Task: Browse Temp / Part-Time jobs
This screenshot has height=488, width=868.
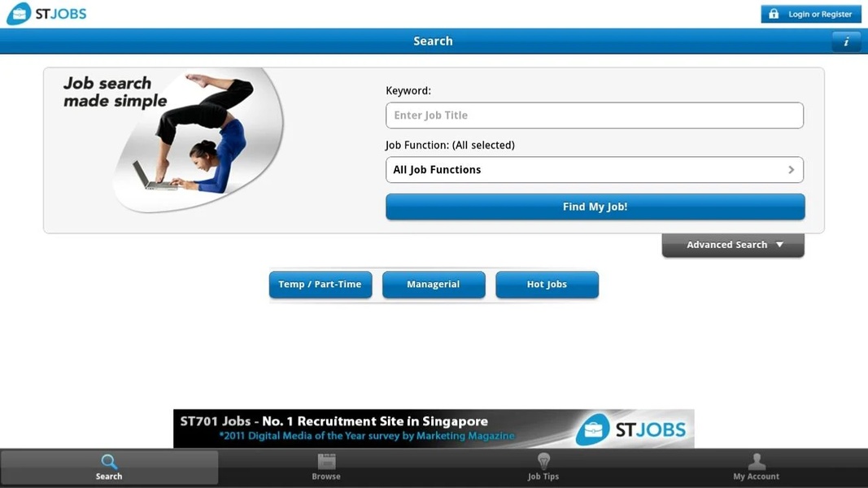Action: (x=321, y=285)
